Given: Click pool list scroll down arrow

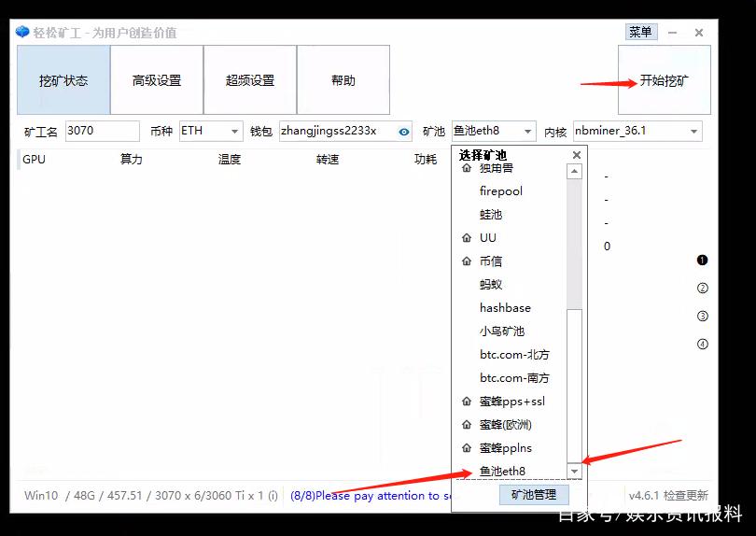Looking at the screenshot, I should pyautogui.click(x=574, y=471).
